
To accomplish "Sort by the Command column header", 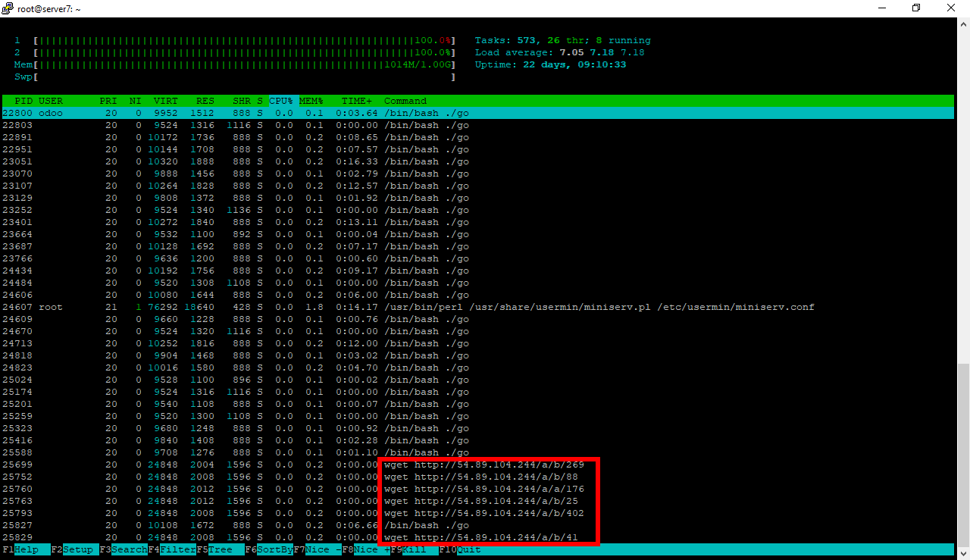I will [405, 101].
